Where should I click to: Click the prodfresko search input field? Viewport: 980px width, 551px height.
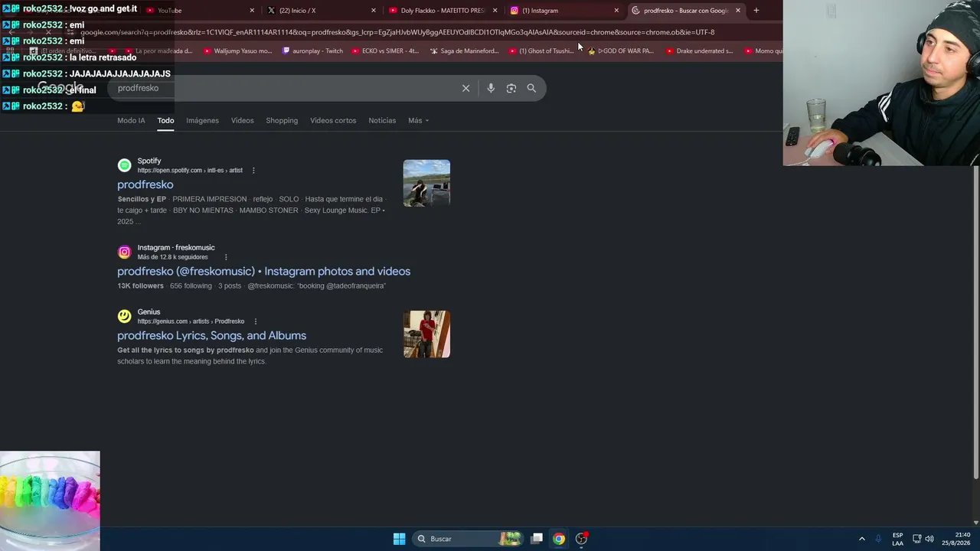click(283, 88)
